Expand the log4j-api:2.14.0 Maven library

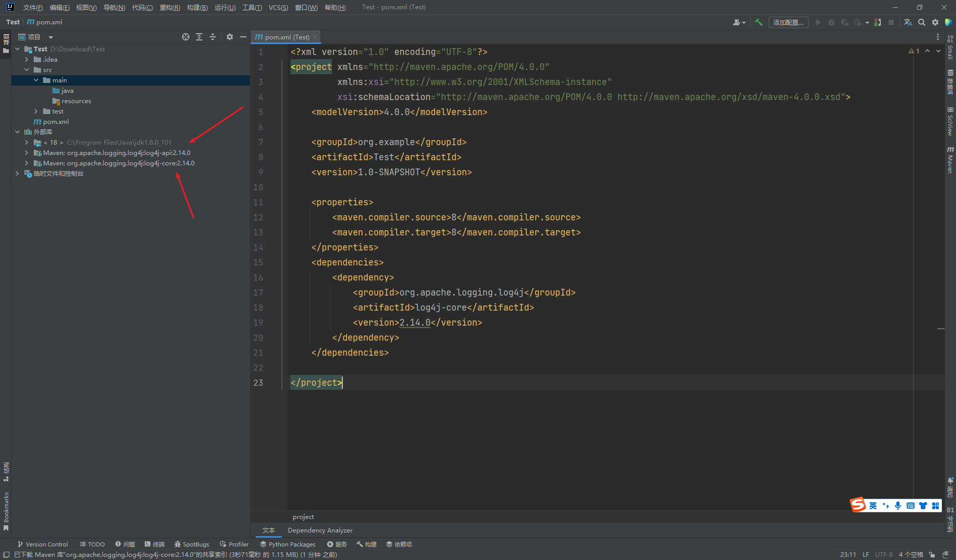[x=27, y=152]
